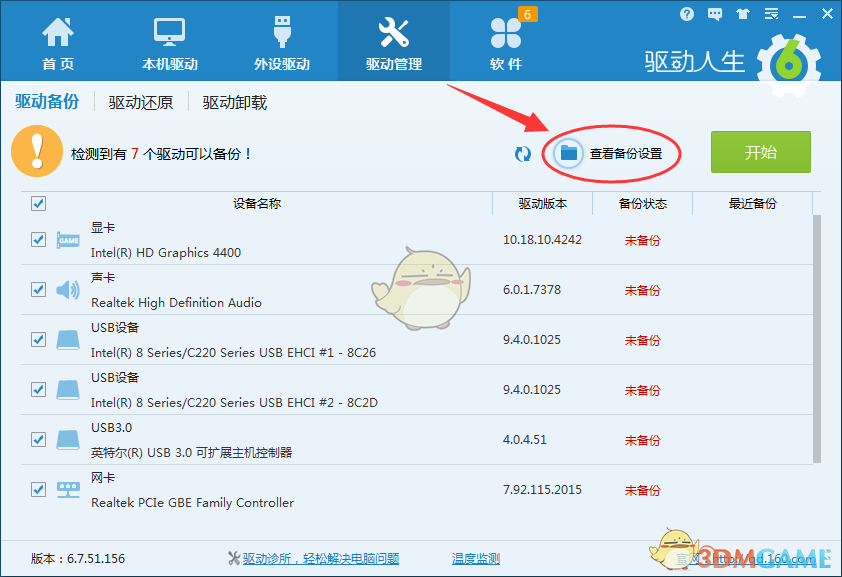The image size is (842, 577).
Task: Click 未备份 status for 网卡 row
Action: point(642,490)
